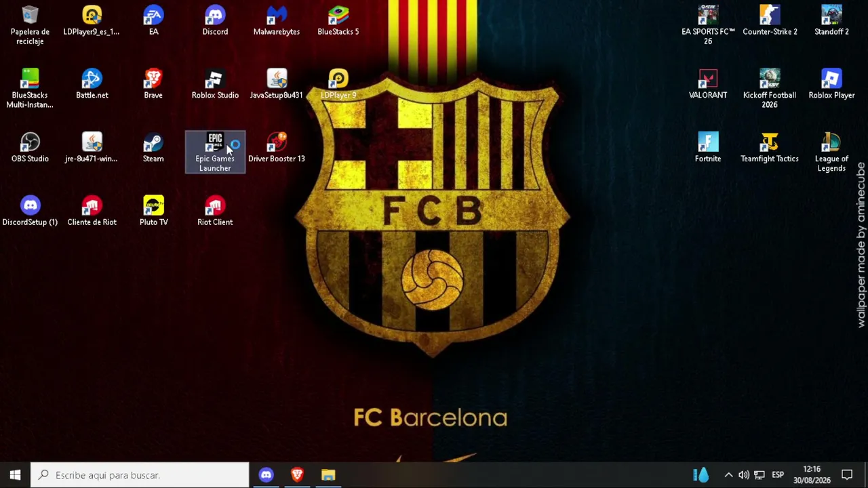Open Discord from the taskbar
Image resolution: width=868 pixels, height=488 pixels.
266,475
